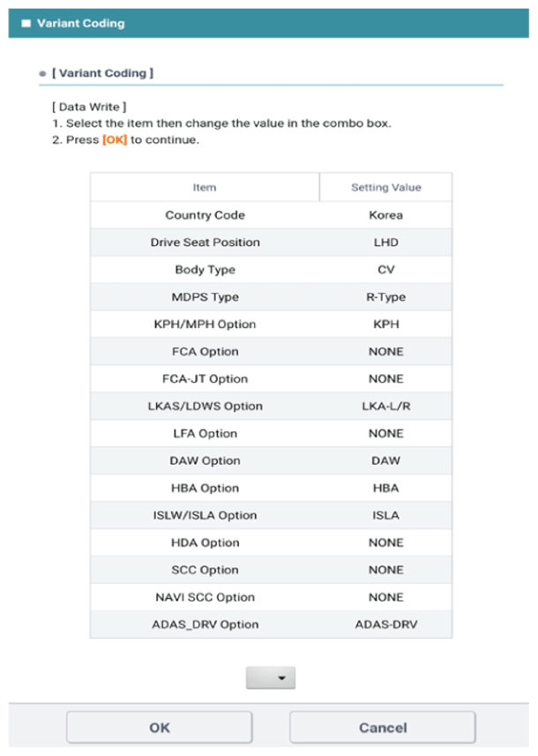Pick the KPH/MPH Option row
The width and height of the screenshot is (538, 756).
[x=271, y=324]
